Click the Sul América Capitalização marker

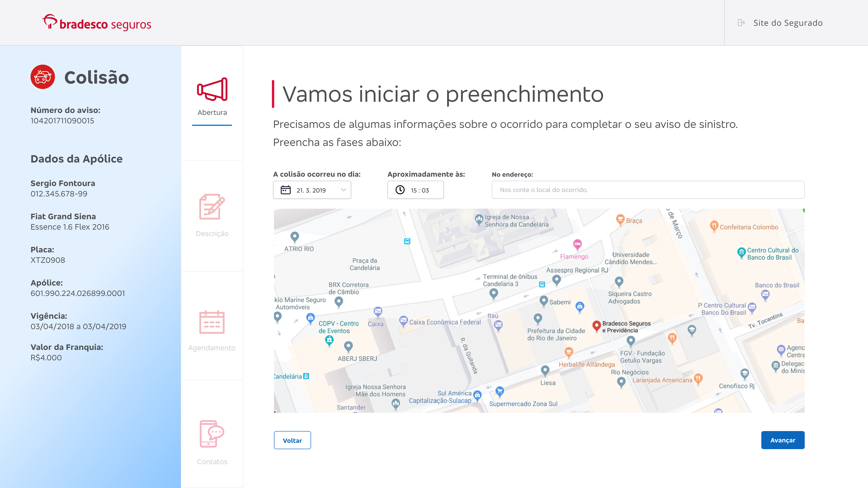coord(477,396)
